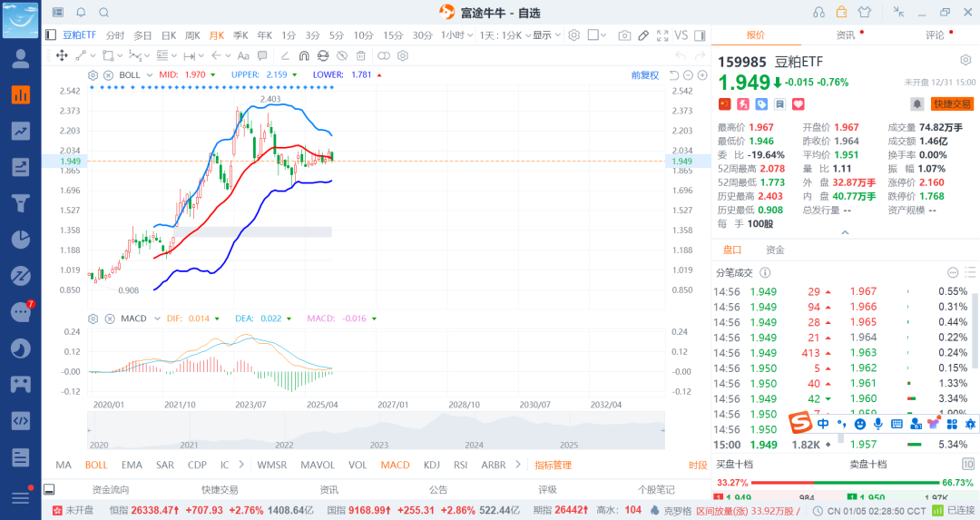The width and height of the screenshot is (980, 520).
Task: Toggle the bottom panel collapse icon beside 资金流向
Action: 49,489
